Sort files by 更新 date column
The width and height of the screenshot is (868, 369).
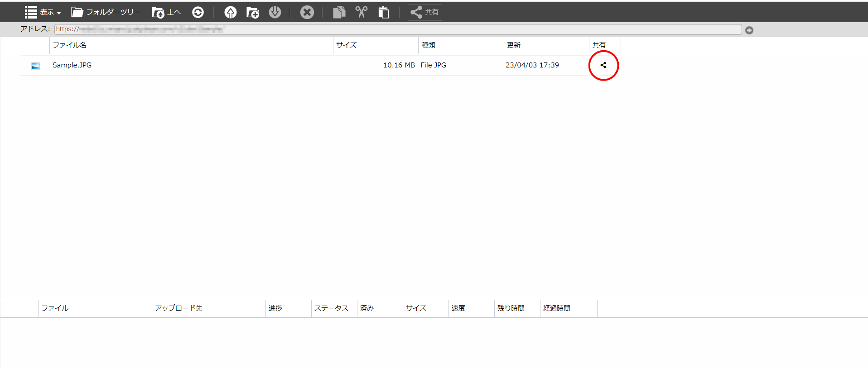point(514,45)
